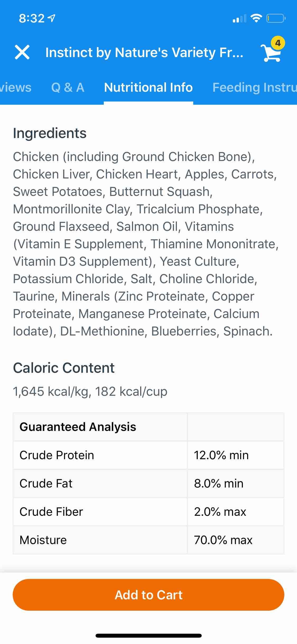Tap the Caloric Content heading
Viewport: 297px width, 644px height.
64,368
